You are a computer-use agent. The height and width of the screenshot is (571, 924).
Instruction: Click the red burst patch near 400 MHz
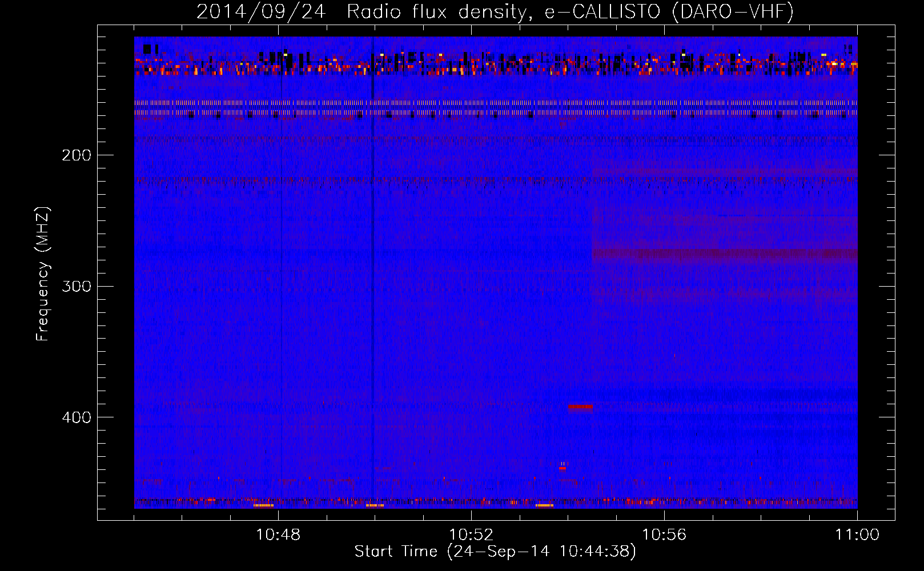pos(580,407)
